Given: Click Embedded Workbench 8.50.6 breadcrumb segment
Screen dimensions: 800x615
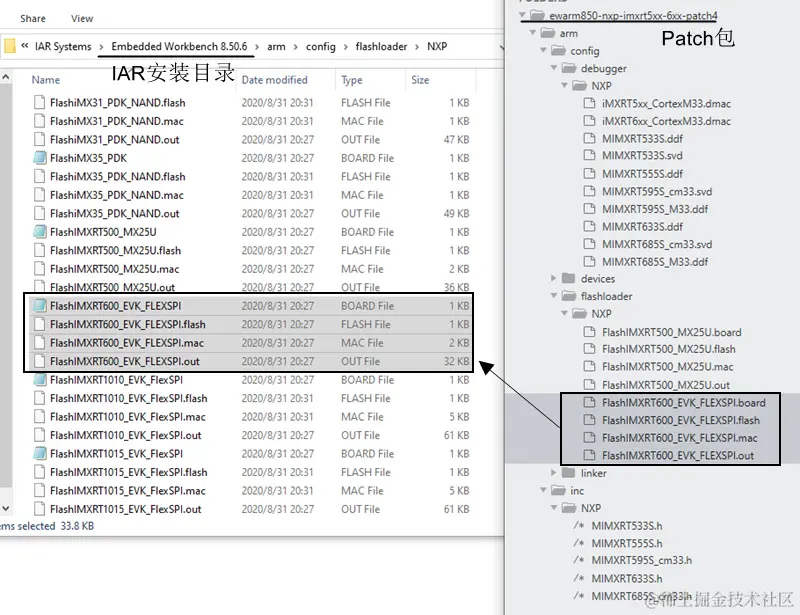Looking at the screenshot, I should point(179,46).
